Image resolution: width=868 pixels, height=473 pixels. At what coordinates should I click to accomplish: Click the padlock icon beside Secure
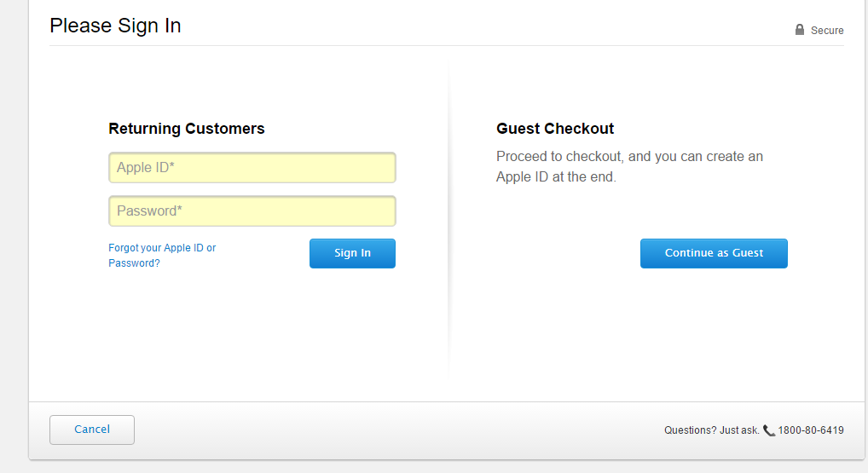click(799, 30)
